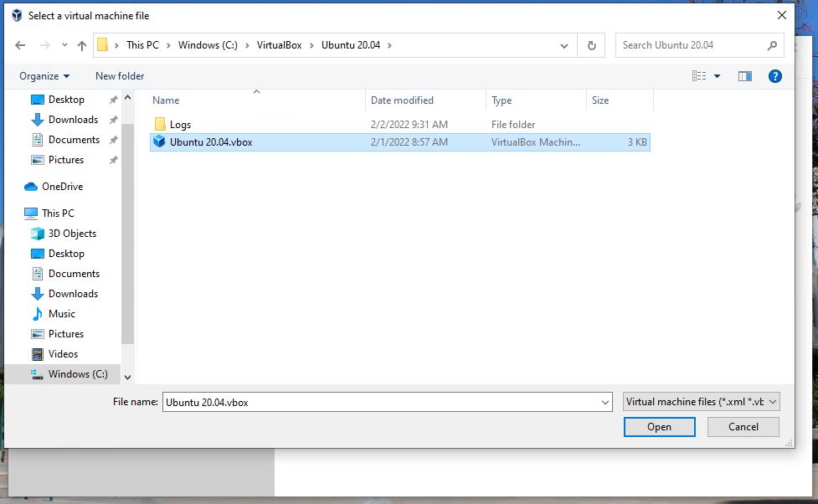This screenshot has width=818, height=504.
Task: Open the view options dropdown arrow
Action: tap(718, 76)
